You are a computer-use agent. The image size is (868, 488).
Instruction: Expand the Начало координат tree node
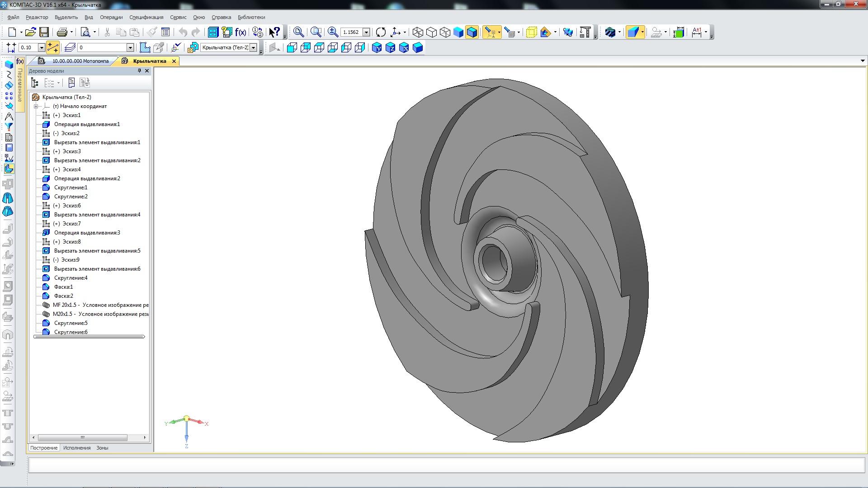[x=36, y=106]
